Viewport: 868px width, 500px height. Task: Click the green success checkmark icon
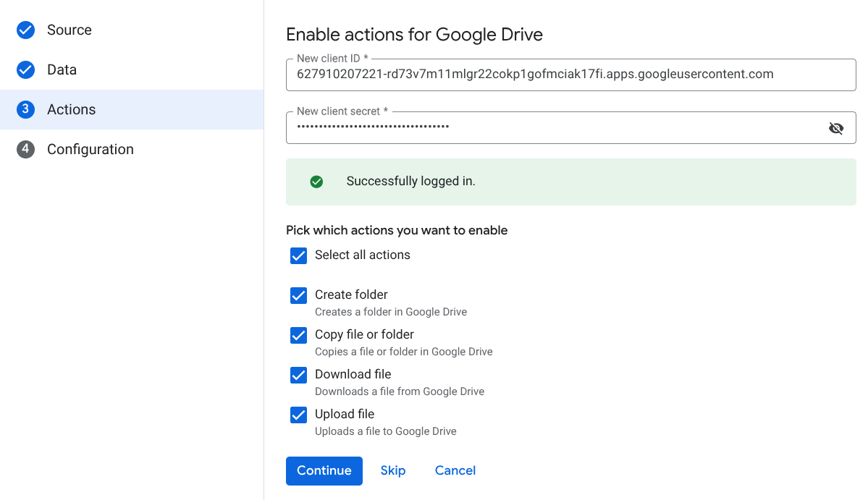click(316, 182)
